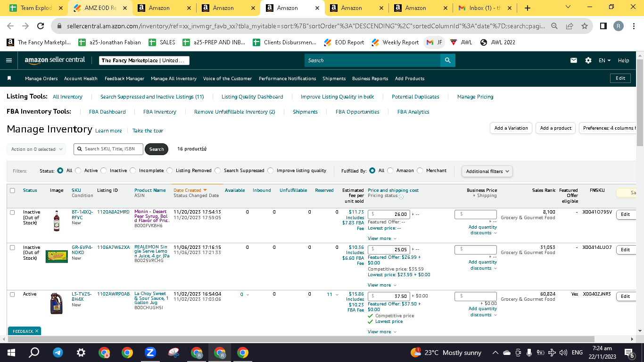Viewport: 644px width, 362px height.
Task: Check the box for the Monin Desert Pear Syrup row
Action: (x=13, y=213)
